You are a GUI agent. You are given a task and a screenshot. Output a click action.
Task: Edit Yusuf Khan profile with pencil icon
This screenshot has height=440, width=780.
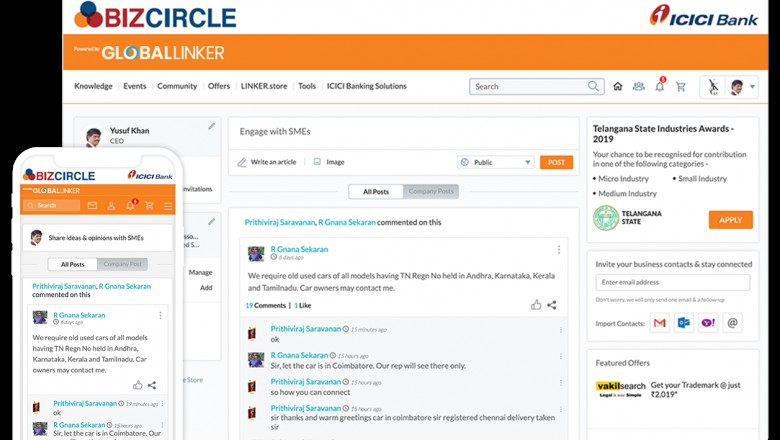pyautogui.click(x=211, y=127)
